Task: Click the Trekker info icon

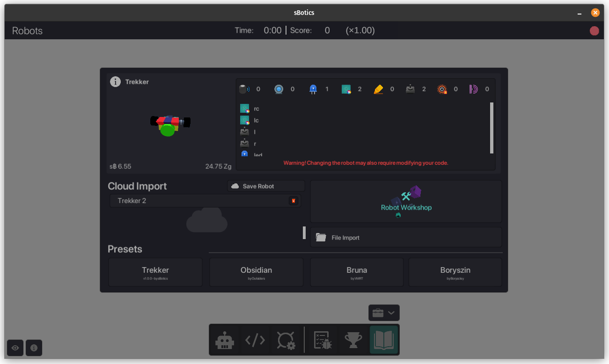Action: (x=115, y=82)
